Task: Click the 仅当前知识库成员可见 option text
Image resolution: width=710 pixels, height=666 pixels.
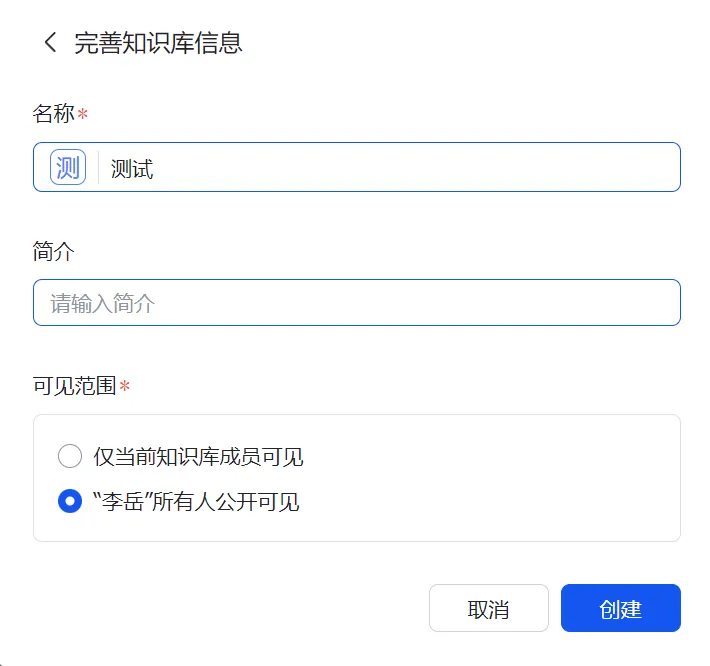Action: [198, 457]
